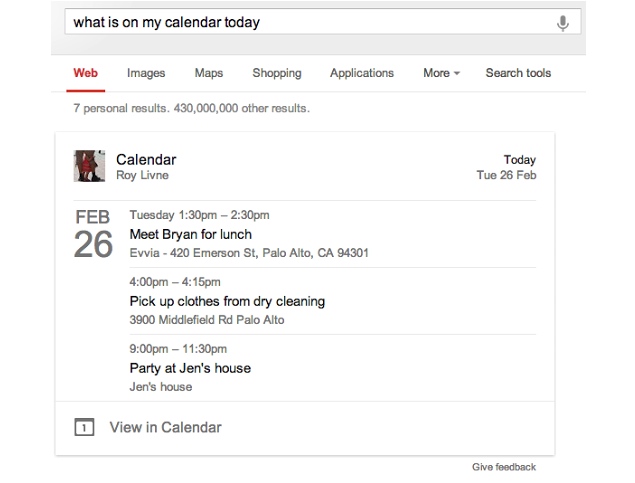Expand the More dropdown arrow

pyautogui.click(x=457, y=73)
